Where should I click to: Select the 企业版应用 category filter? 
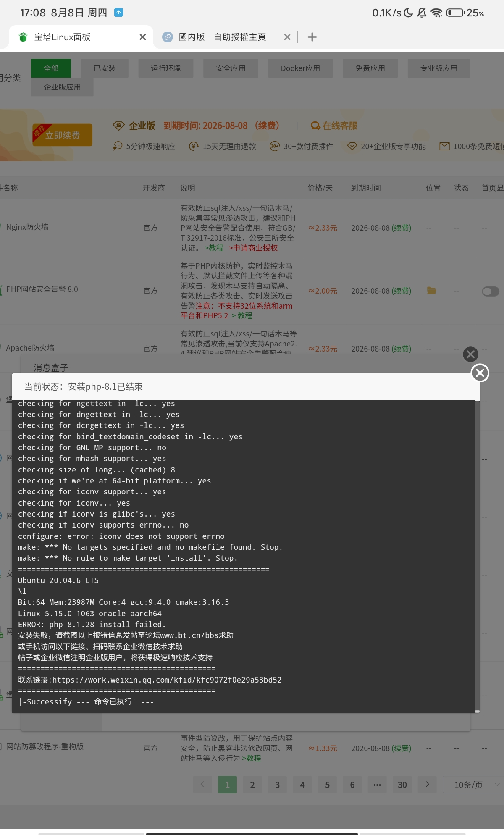click(62, 87)
